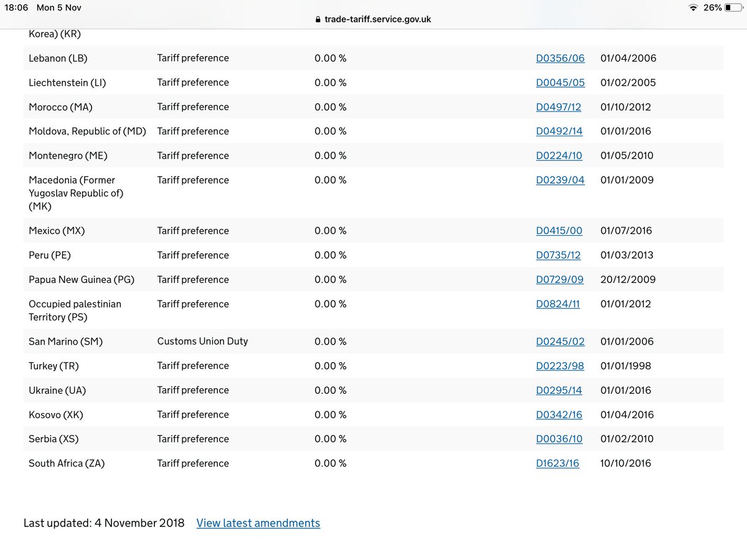Screen dimensions: 747x560
Task: Open regulation D0045/05 for Liechtenstein
Action: [x=560, y=82]
